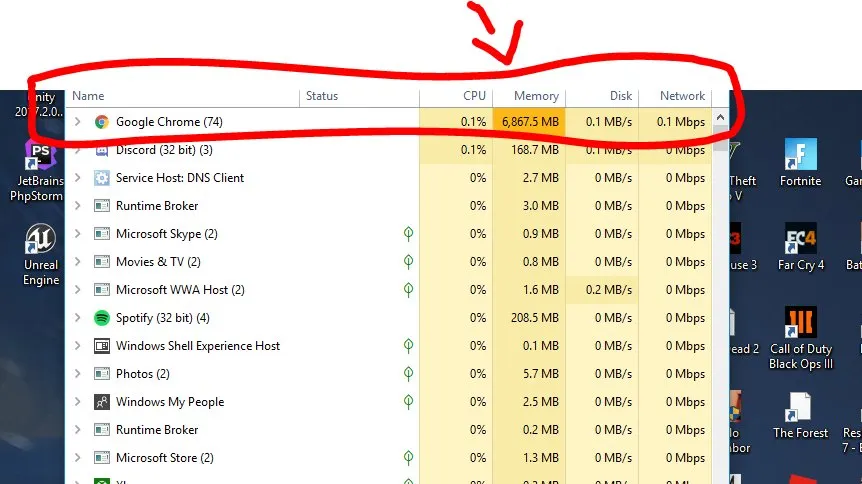
Task: Click the Photos process icon
Action: click(102, 374)
